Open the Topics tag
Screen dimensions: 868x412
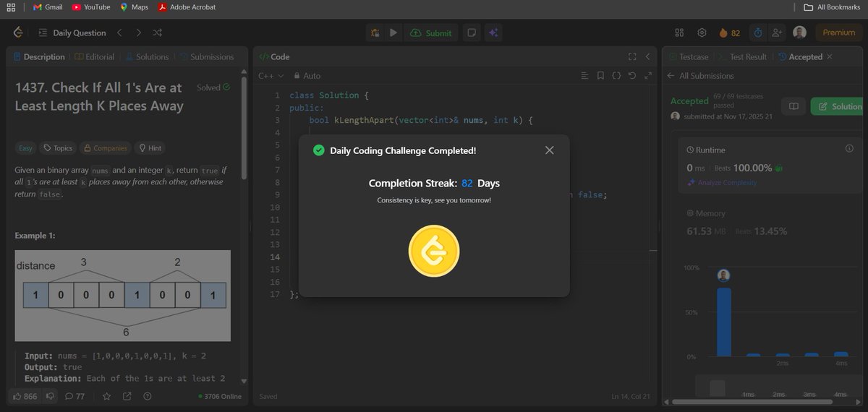58,147
